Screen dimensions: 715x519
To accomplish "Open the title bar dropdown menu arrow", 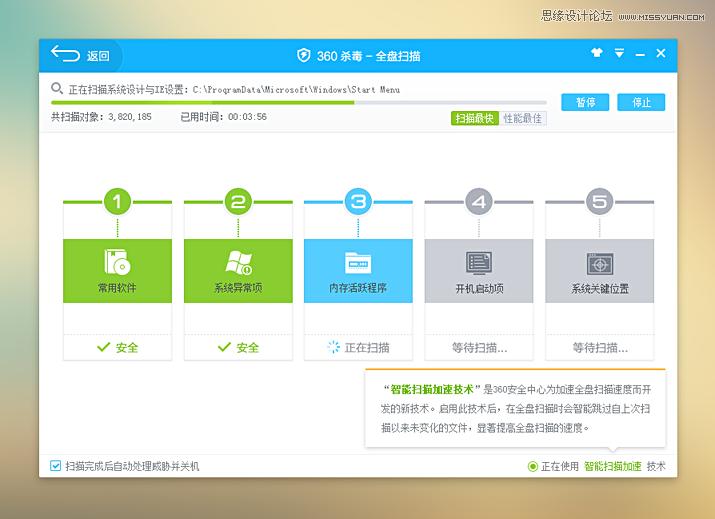I will pos(619,54).
